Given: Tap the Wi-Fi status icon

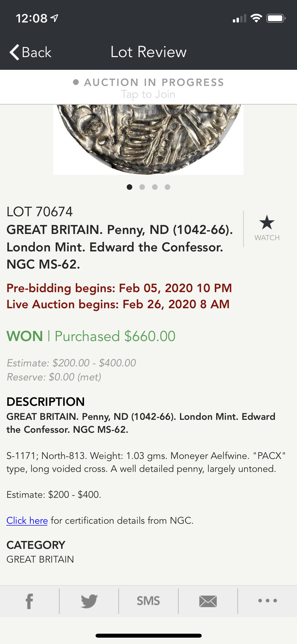Looking at the screenshot, I should click(x=256, y=18).
